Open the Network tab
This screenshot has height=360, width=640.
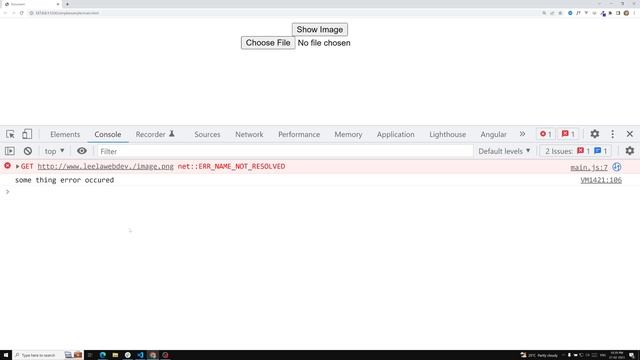tap(249, 134)
